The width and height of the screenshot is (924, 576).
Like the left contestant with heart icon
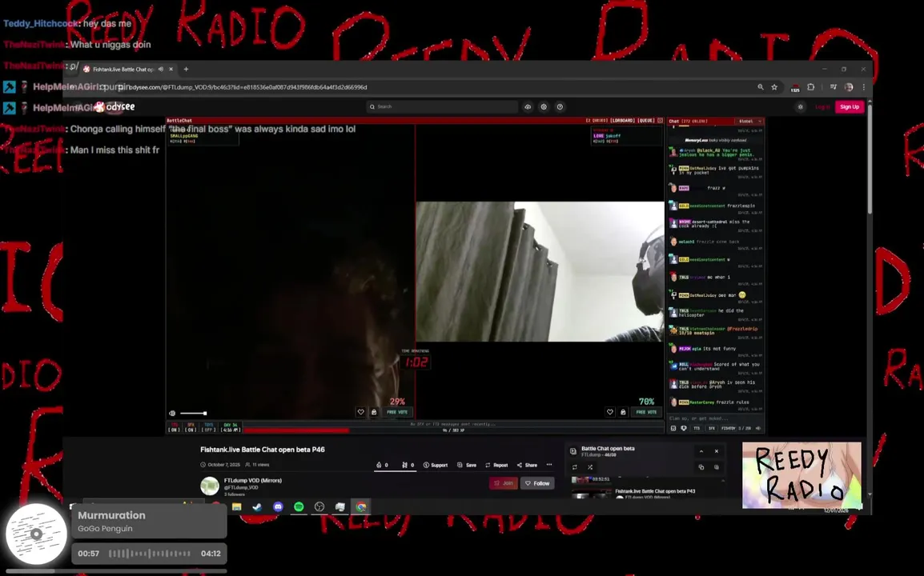coord(360,412)
